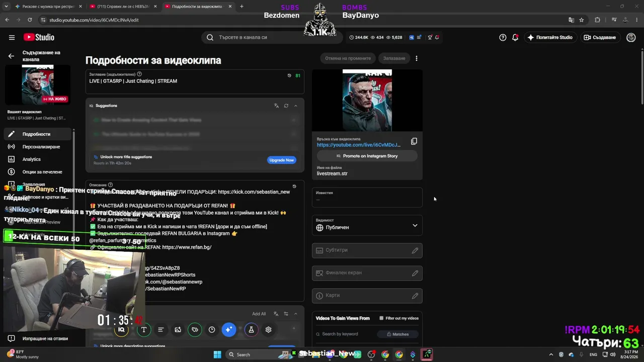Click the clock tool in floating toolbar
The image size is (644, 362).
point(212,330)
